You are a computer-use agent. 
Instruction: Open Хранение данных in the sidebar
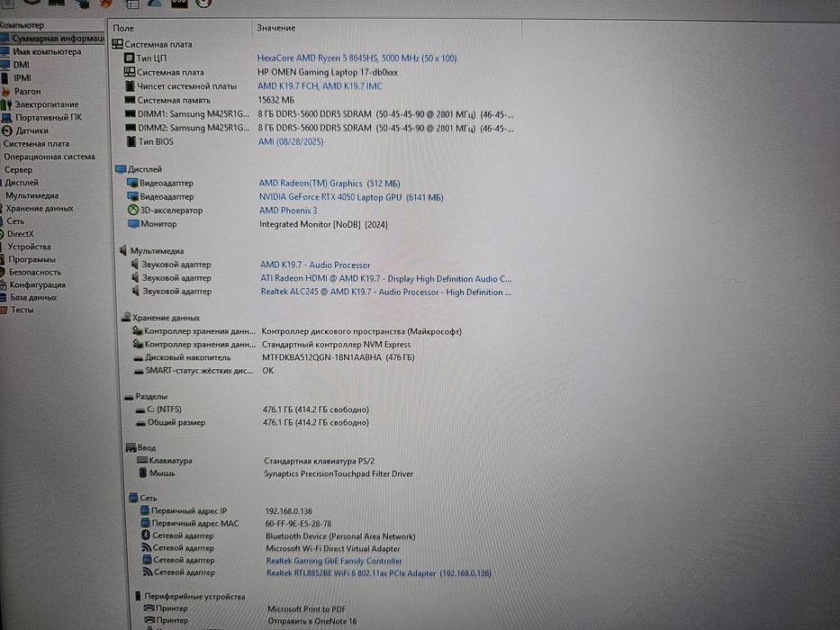coord(40,209)
